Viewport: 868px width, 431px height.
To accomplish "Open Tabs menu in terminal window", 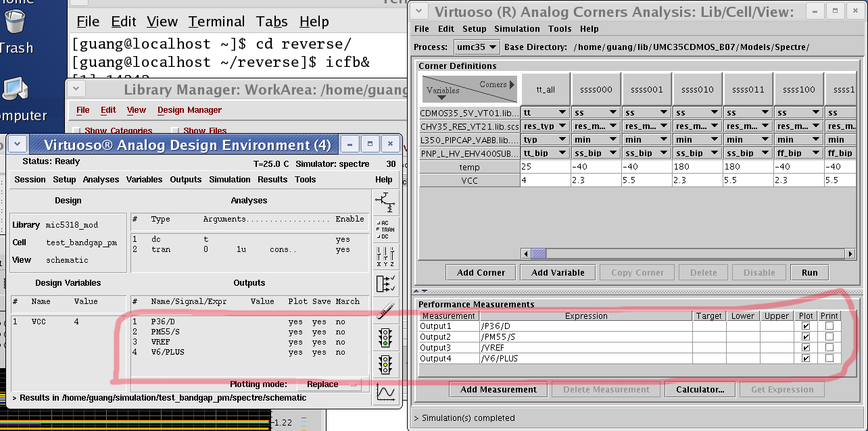I will click(272, 22).
